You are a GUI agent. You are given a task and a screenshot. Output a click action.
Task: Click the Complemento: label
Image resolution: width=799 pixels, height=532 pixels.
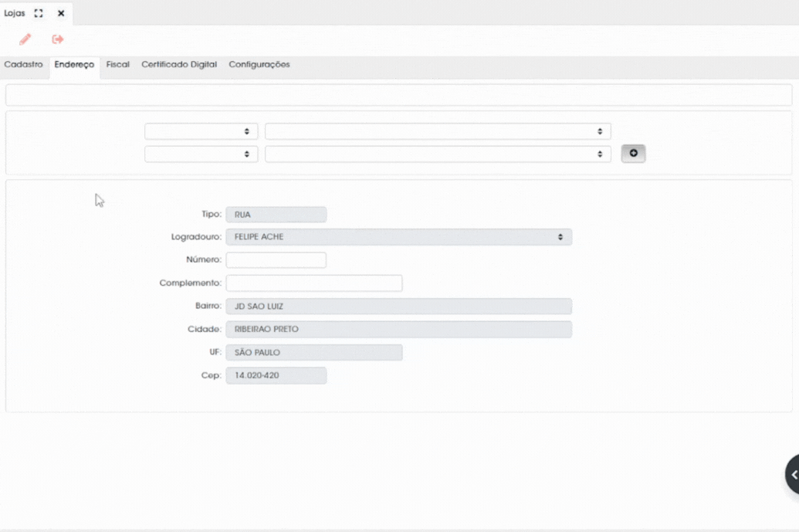(x=191, y=283)
